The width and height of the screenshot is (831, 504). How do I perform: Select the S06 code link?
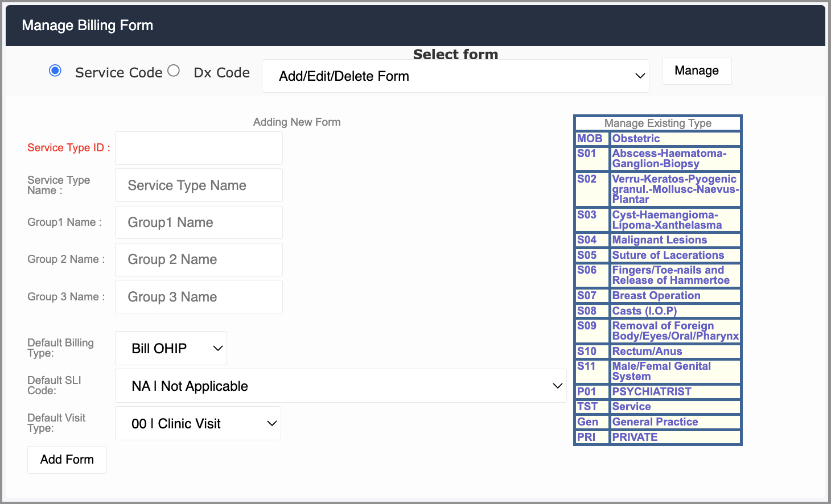click(587, 270)
